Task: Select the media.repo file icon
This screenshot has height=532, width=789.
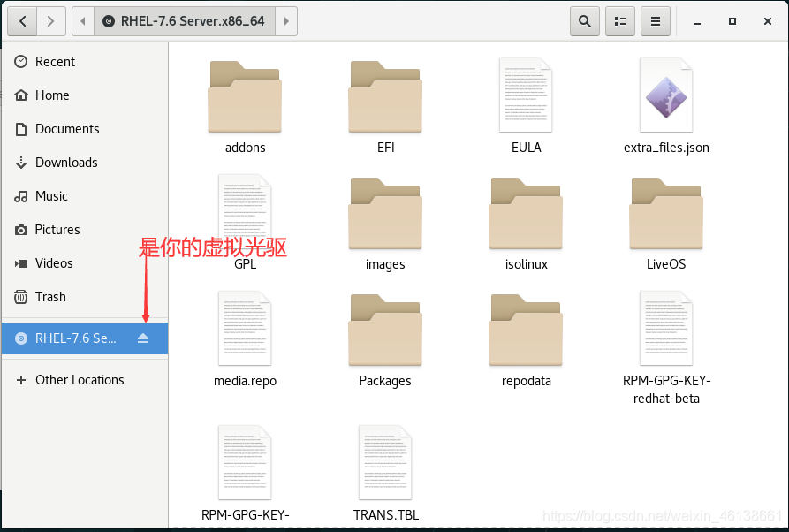Action: [x=245, y=329]
